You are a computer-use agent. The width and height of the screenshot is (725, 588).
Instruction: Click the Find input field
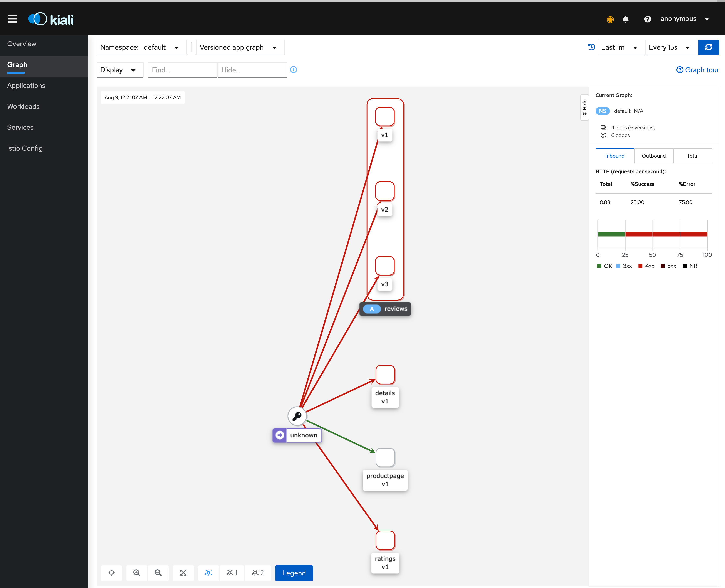pyautogui.click(x=183, y=70)
